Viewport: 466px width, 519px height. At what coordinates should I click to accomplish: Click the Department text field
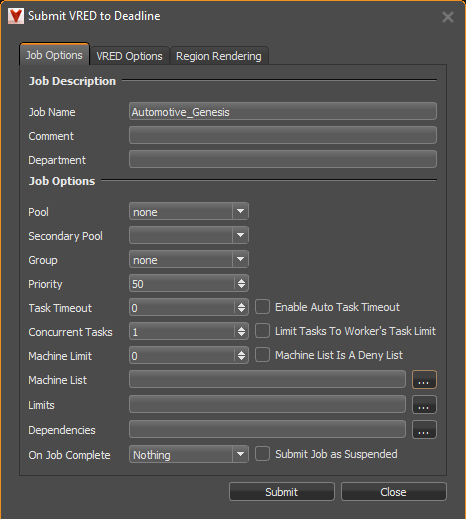(x=283, y=159)
